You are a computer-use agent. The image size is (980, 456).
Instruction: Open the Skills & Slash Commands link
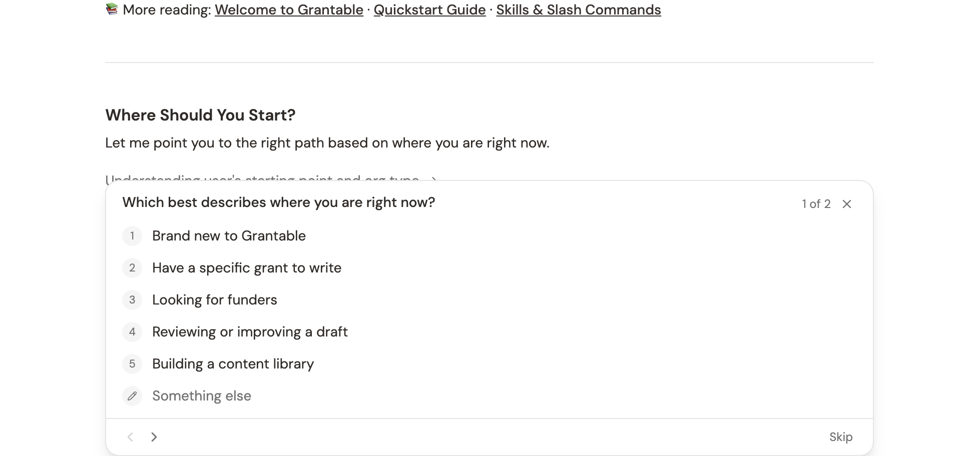coord(578,9)
